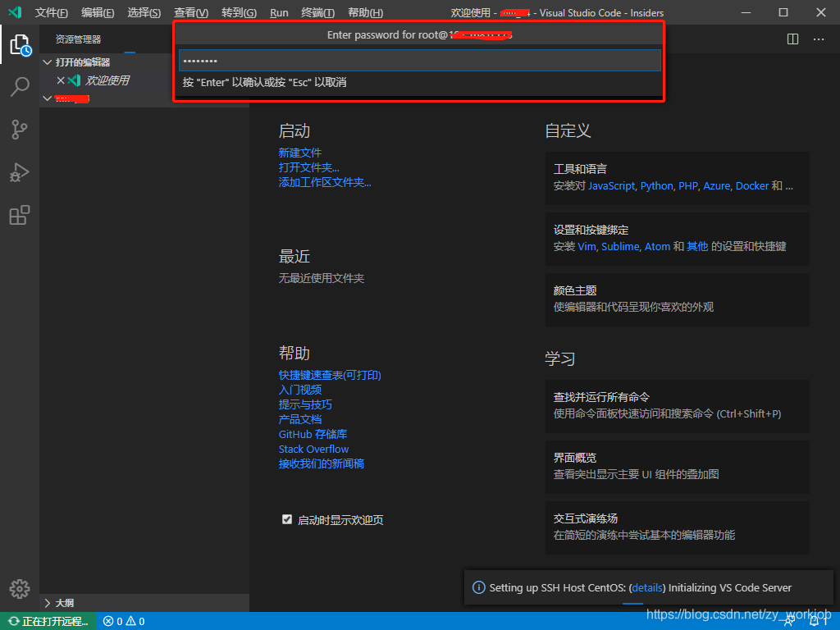Close the 欢迎使用 editor tab entry
The image size is (840, 630).
pos(61,80)
